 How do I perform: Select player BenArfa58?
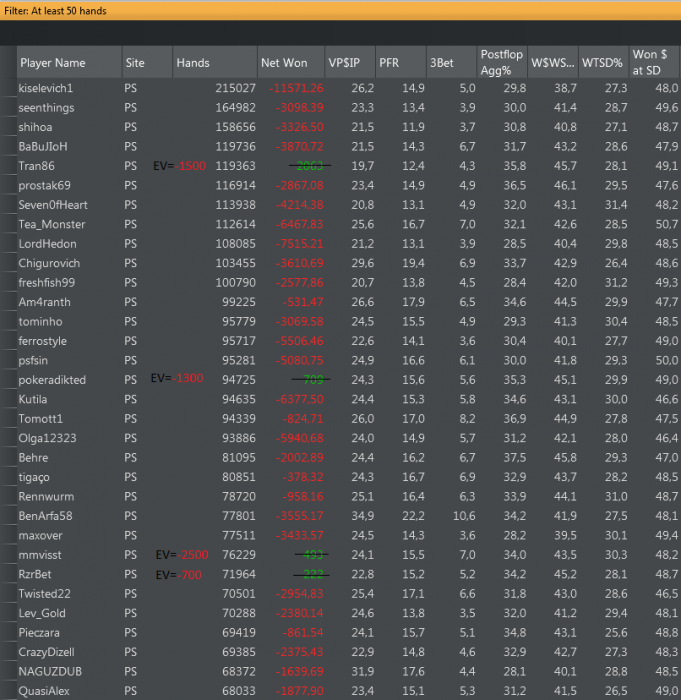point(45,516)
